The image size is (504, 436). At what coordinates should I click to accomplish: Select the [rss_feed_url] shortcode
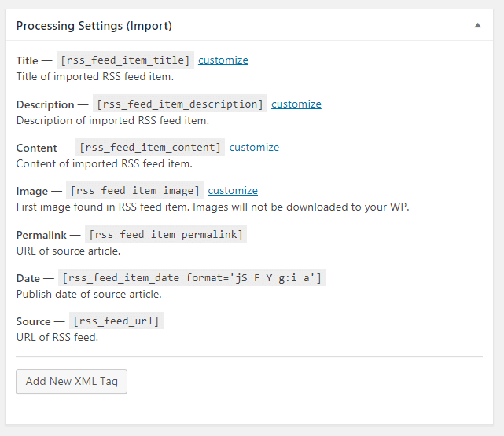(117, 321)
